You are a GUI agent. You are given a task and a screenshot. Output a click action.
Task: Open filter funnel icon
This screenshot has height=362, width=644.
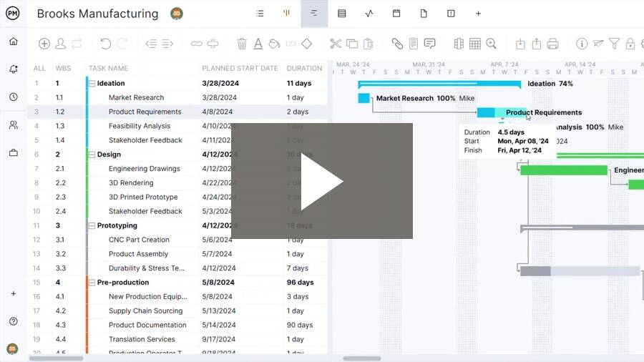(x=614, y=44)
